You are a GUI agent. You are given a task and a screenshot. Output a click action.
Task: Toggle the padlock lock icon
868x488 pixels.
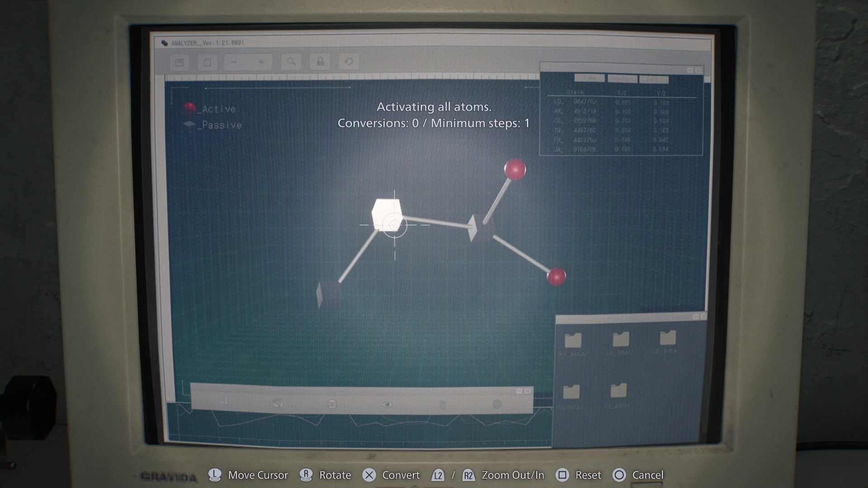320,62
